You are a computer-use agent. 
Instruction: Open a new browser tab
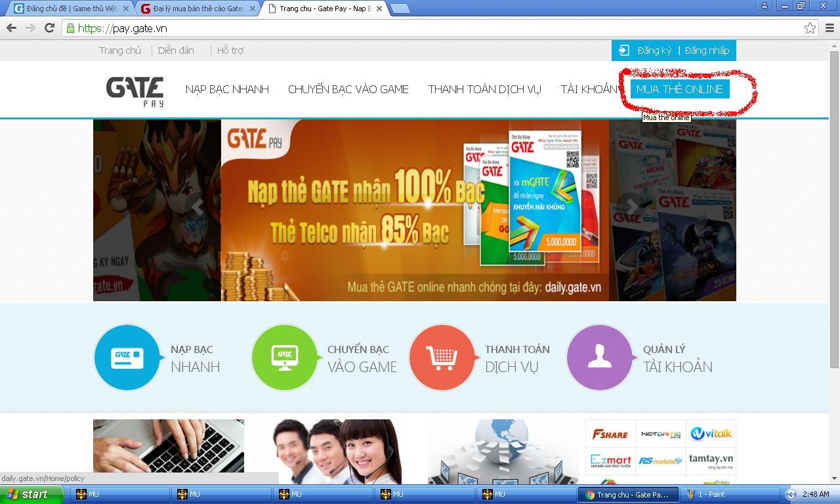pos(400,9)
